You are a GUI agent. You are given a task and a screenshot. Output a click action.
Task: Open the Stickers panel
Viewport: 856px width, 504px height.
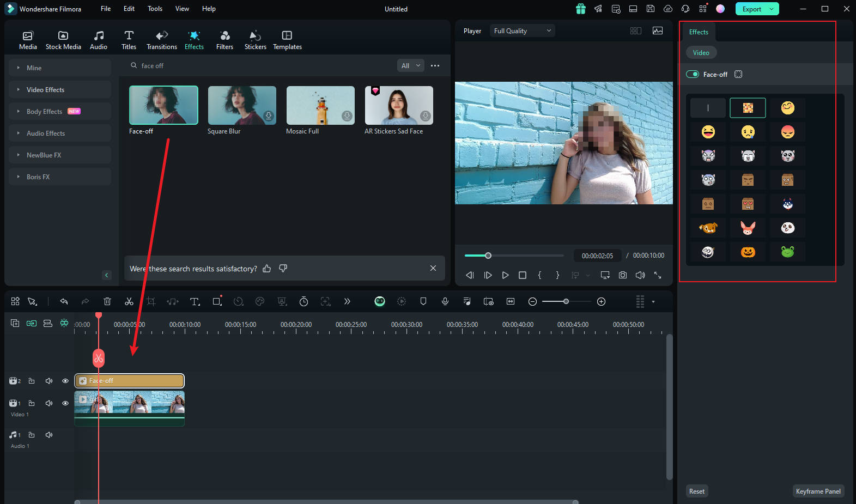(x=255, y=40)
